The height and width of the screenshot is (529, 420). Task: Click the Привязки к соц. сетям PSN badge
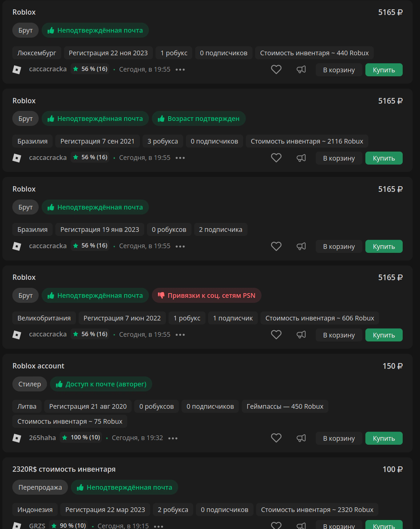coord(207,296)
